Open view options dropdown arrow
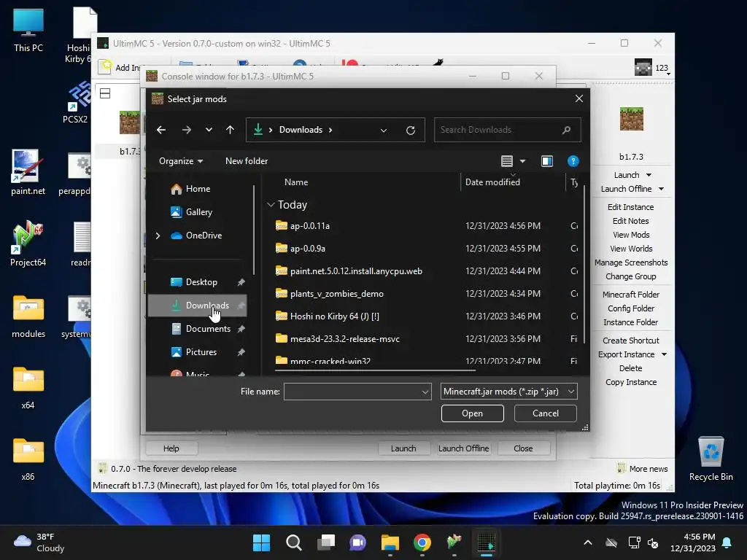 [x=522, y=161]
